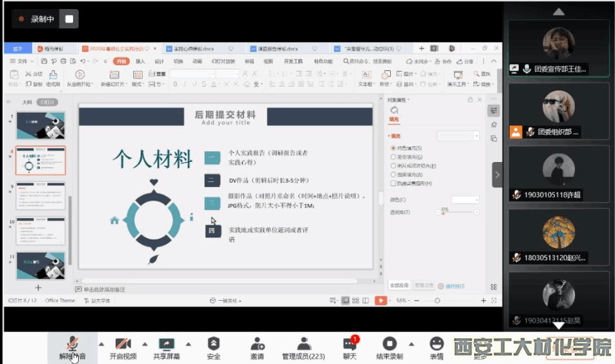Select the 渐变填充 gradient fill radio

393,157
